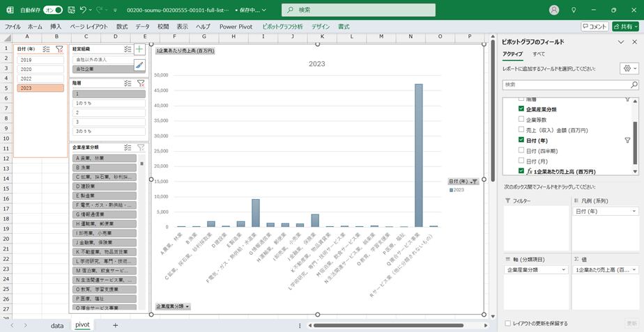644x332 pixels.
Task: Expand the 日付 (年) dropdown in the legend area
Action: coord(634,211)
